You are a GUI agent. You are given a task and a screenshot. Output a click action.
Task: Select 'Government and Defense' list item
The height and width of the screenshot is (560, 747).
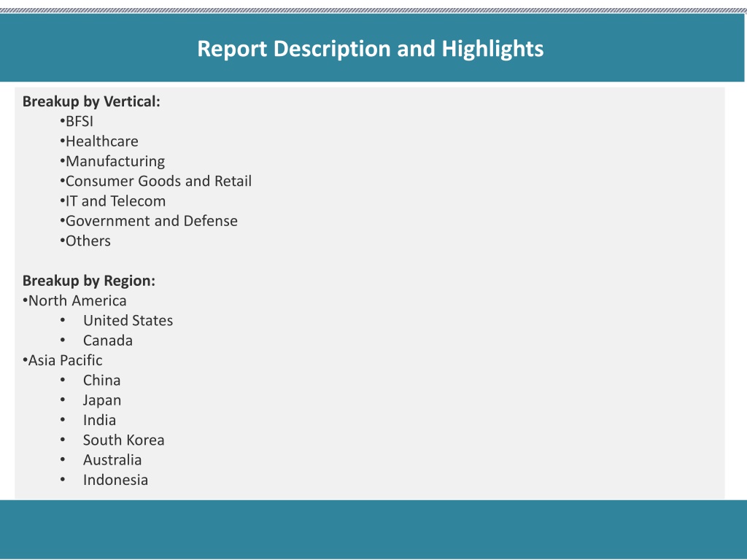click(x=152, y=221)
